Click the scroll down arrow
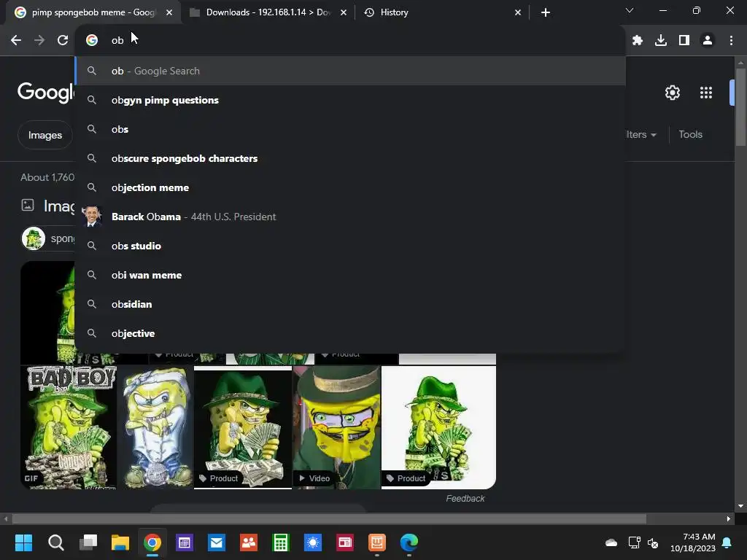The width and height of the screenshot is (747, 560). point(740,506)
